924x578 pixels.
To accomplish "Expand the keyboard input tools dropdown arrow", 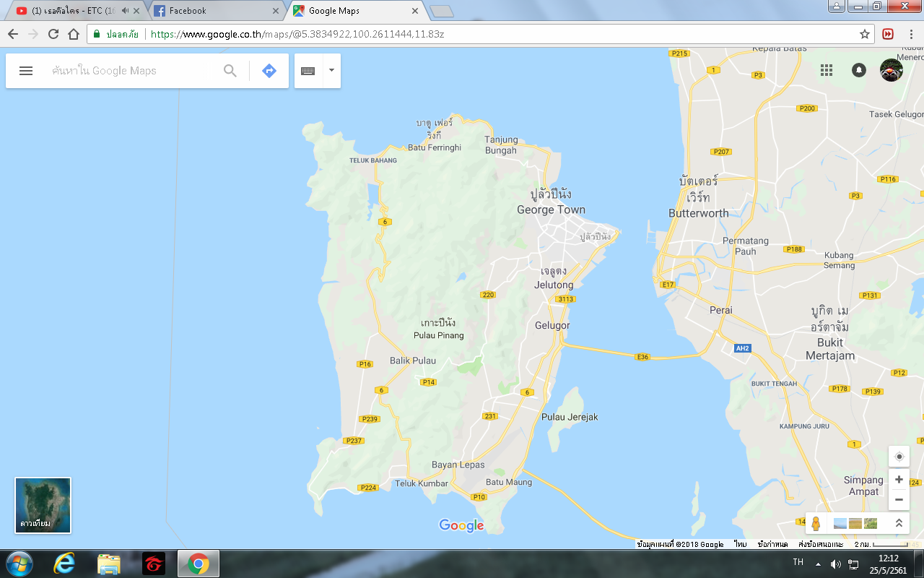I will point(331,70).
